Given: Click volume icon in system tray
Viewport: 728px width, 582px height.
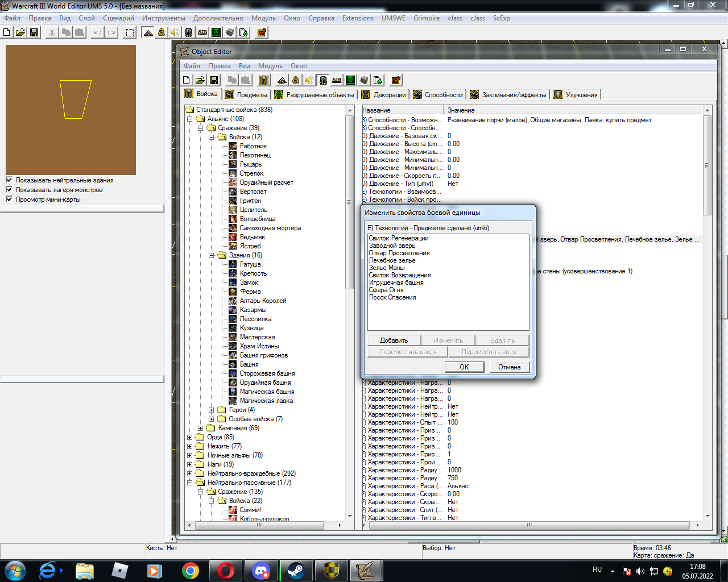Looking at the screenshot, I should tap(640, 571).
